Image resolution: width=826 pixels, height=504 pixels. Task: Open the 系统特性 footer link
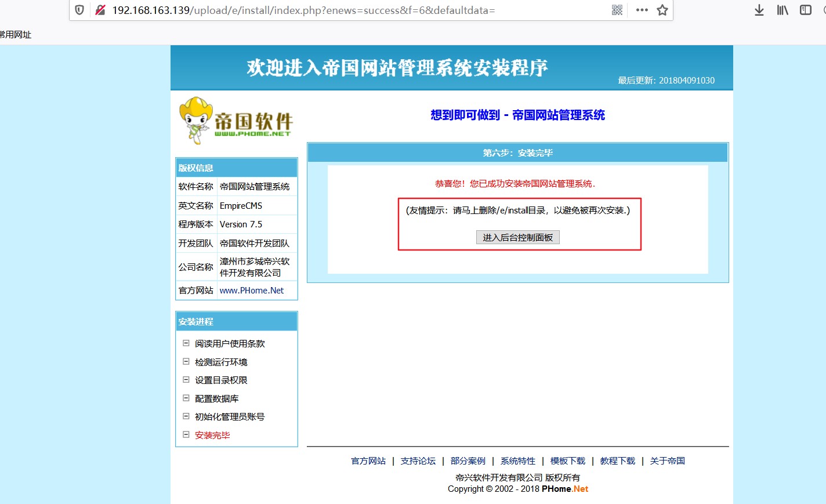point(518,461)
